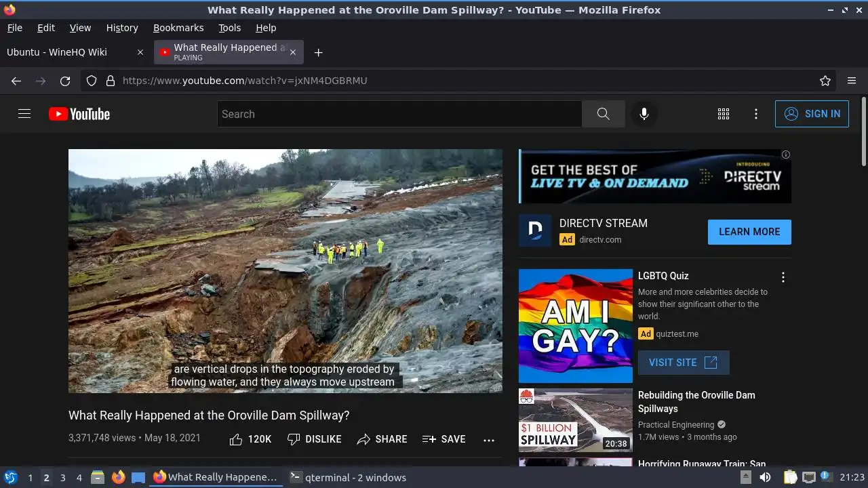Focus the YouTube Search field
The image size is (868, 488).
(399, 114)
